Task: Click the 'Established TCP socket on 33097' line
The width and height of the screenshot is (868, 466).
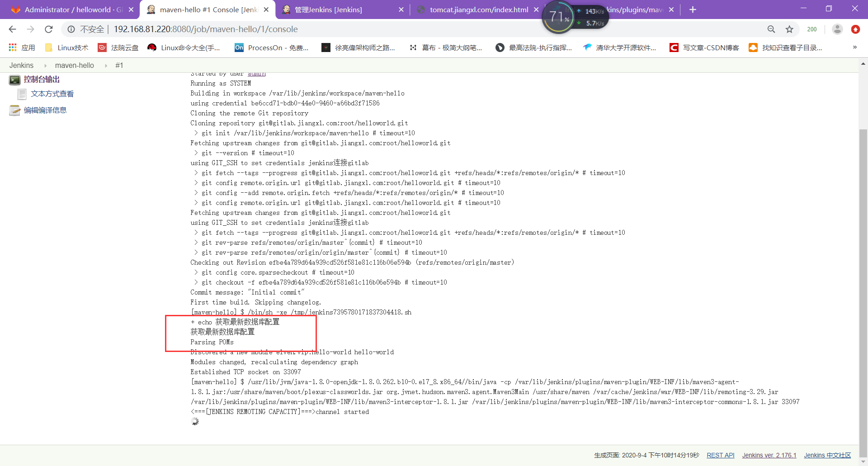Action: point(245,372)
